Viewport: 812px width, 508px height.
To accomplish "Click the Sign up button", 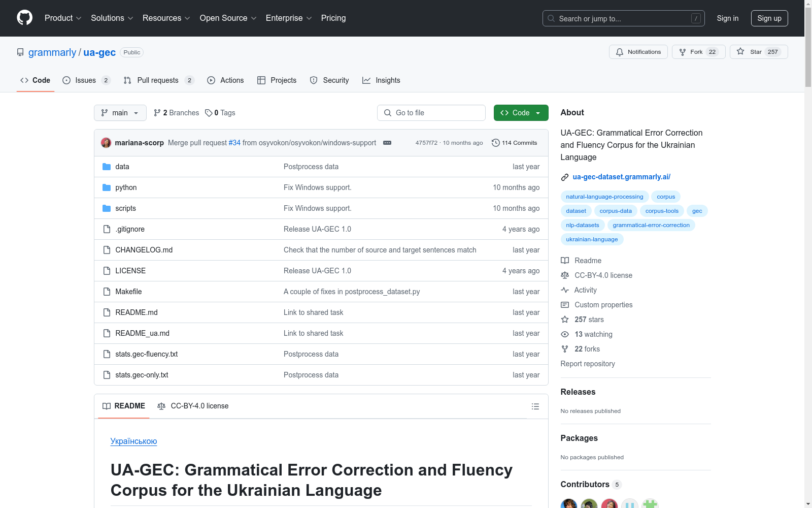I will click(x=769, y=18).
